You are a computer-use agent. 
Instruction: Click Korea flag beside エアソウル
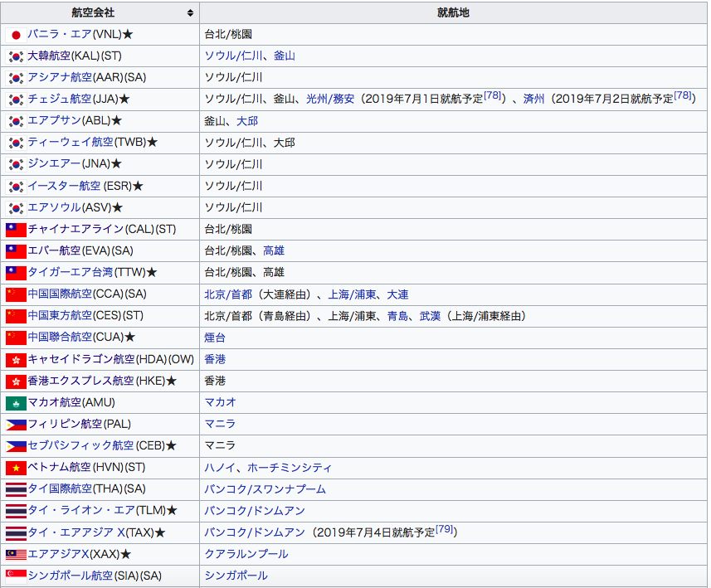(x=16, y=208)
